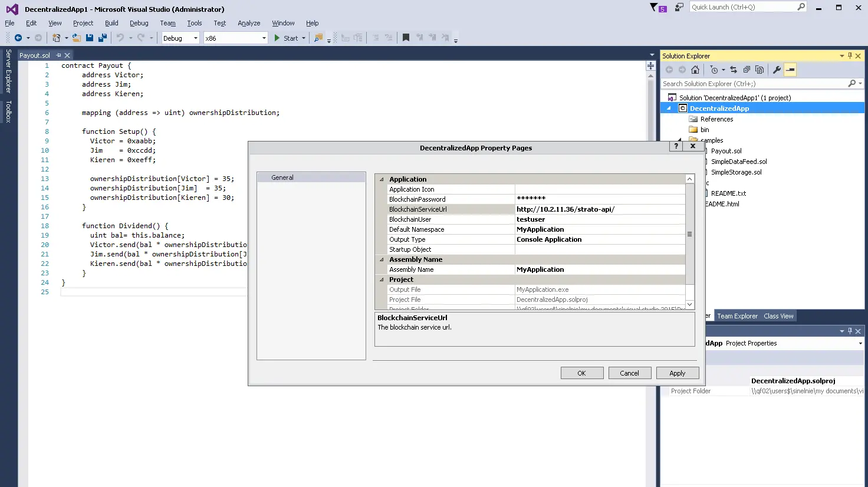Click the Find in Files toolbar icon
868x487 pixels.
(x=318, y=38)
